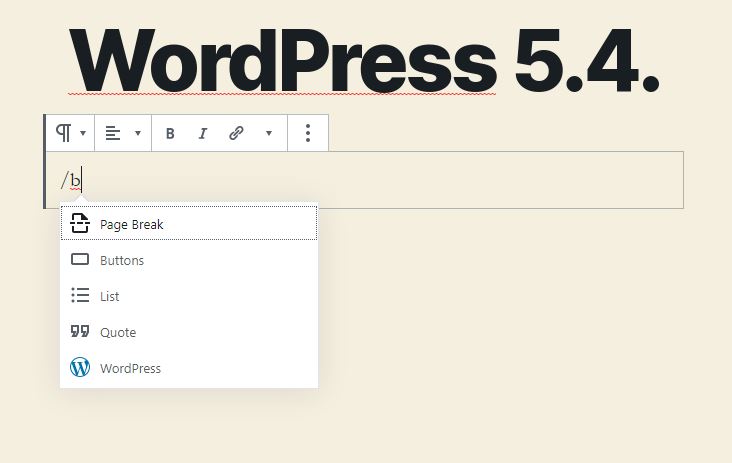Click the Quote block quotation icon
732x463 pixels.
[x=80, y=332]
